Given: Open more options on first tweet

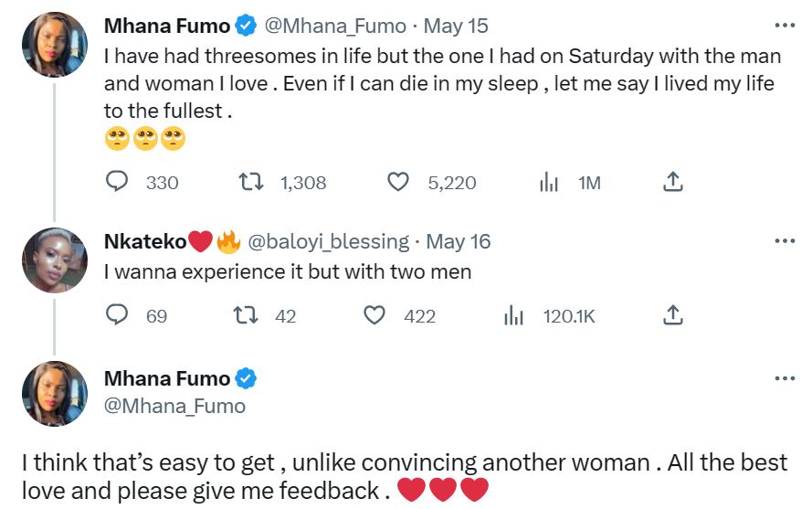Looking at the screenshot, I should click(784, 26).
